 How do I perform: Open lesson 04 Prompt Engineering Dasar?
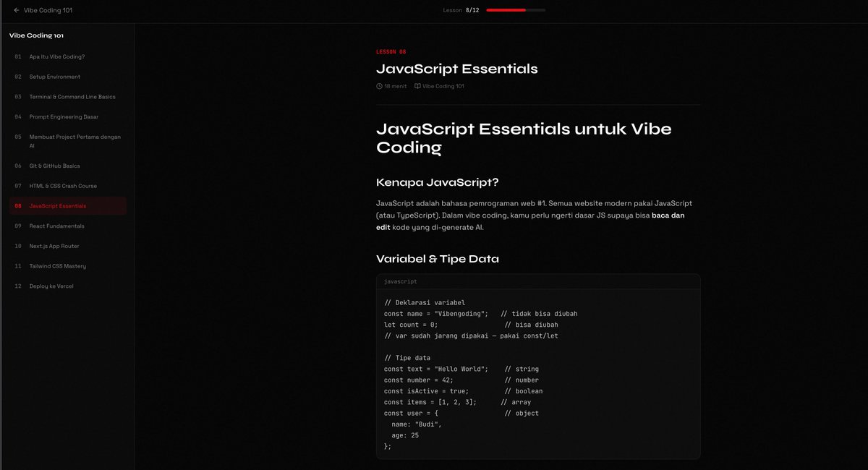tap(68, 116)
